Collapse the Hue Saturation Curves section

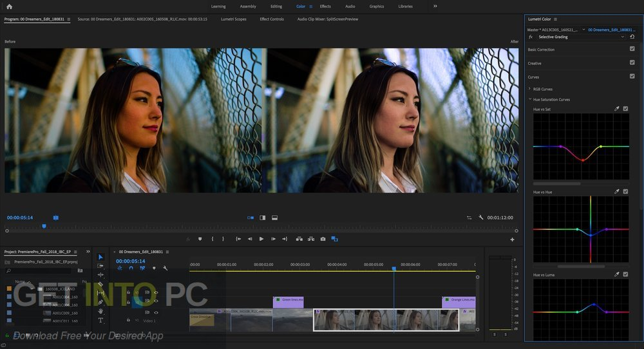tap(529, 99)
